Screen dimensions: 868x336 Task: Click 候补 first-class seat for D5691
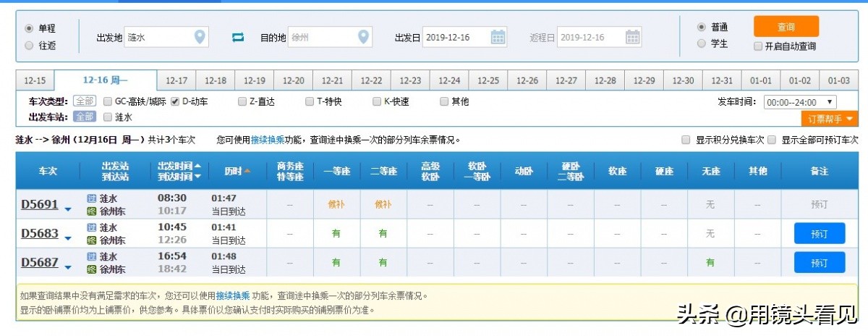[x=336, y=205]
